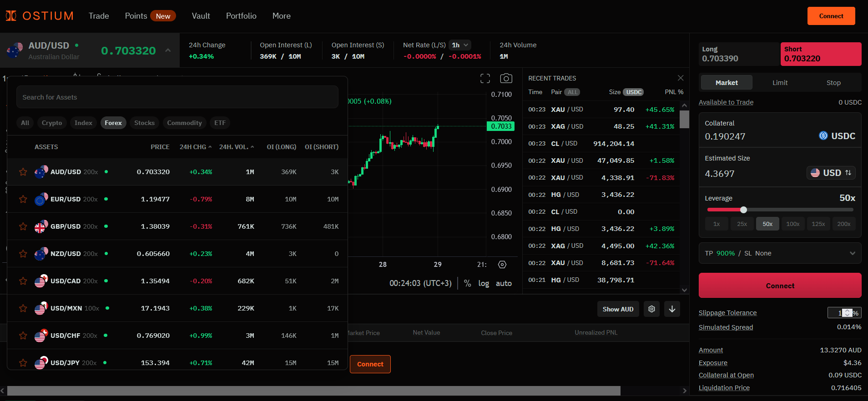Click the leverage slider handle
Image resolution: width=868 pixels, height=401 pixels.
tap(743, 210)
